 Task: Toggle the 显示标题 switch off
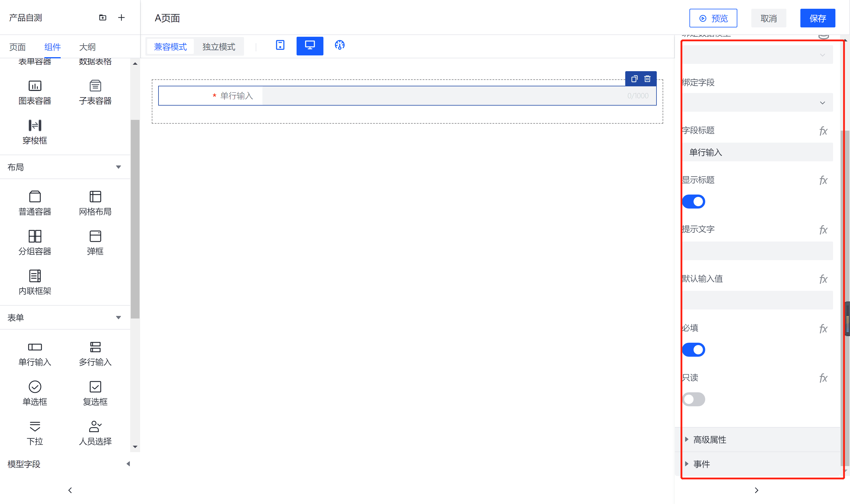pyautogui.click(x=693, y=202)
